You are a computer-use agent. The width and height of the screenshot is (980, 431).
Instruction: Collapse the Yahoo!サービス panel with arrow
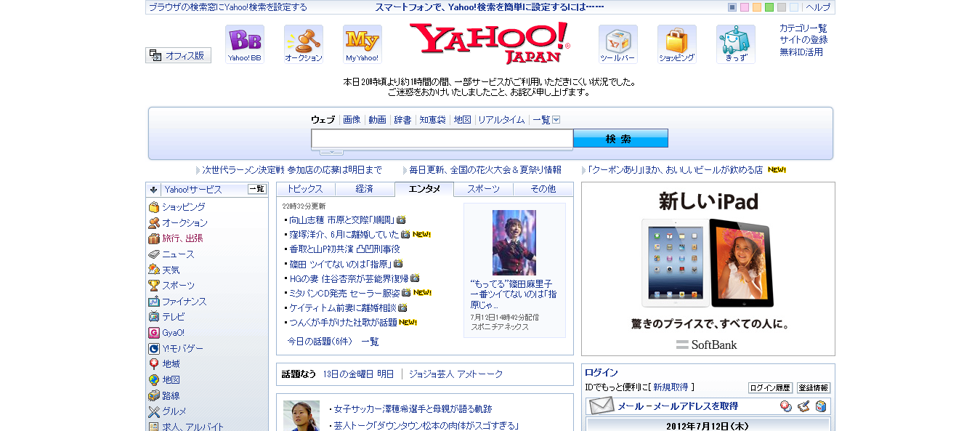click(x=153, y=190)
